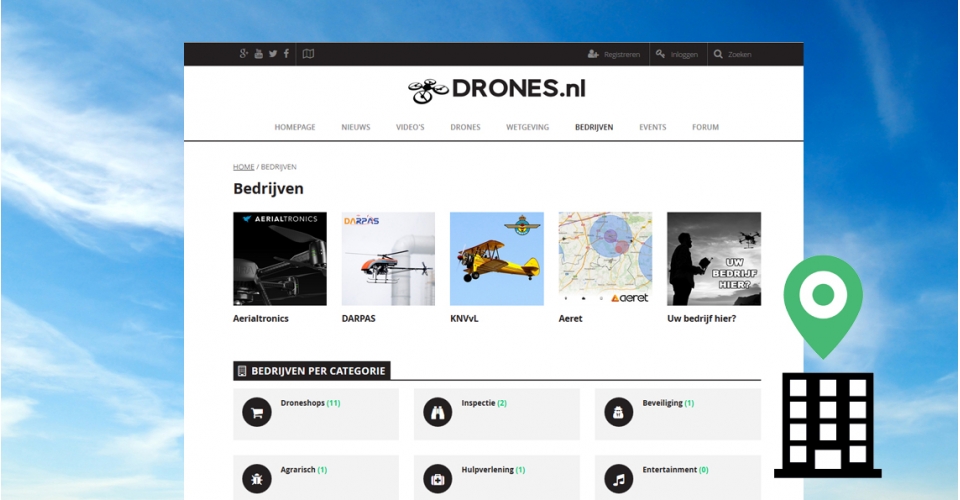Click the Entertainment music note icon
The width and height of the screenshot is (960, 500).
click(618, 479)
